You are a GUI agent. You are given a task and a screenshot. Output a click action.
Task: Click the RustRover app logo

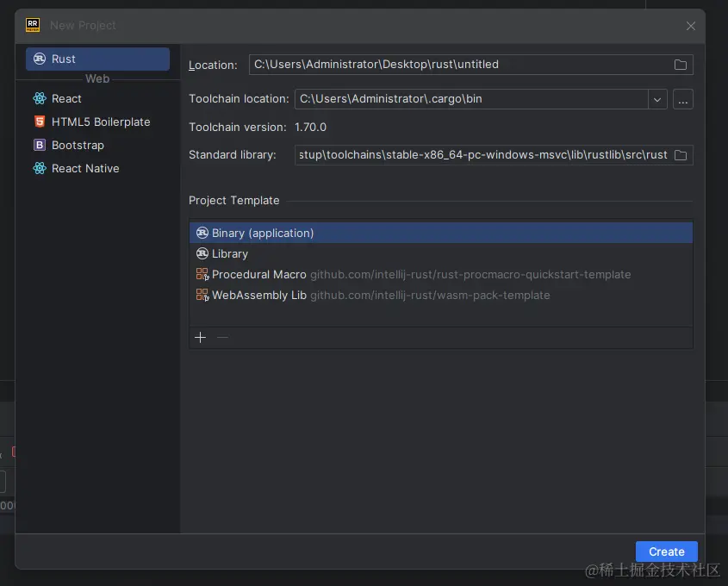pyautogui.click(x=33, y=25)
